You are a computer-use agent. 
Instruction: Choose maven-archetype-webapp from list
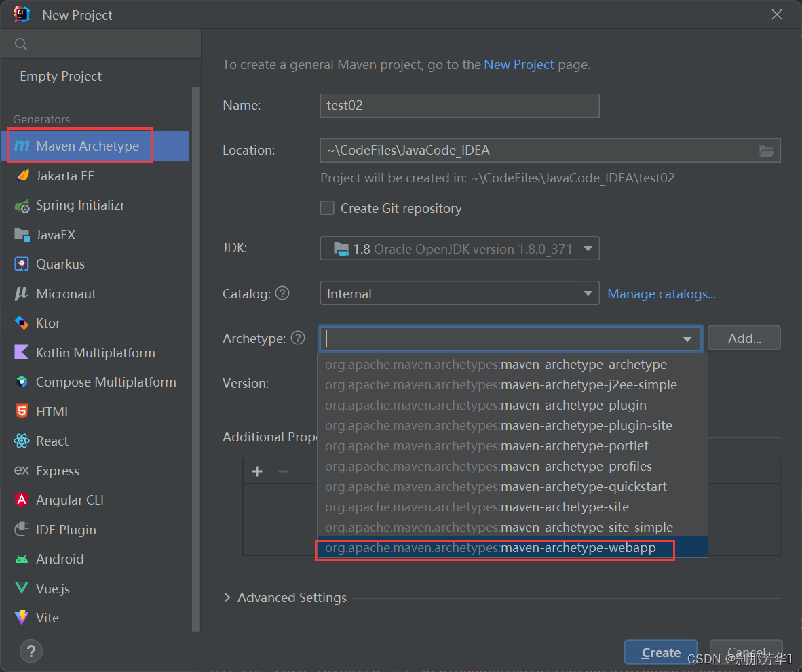(512, 548)
